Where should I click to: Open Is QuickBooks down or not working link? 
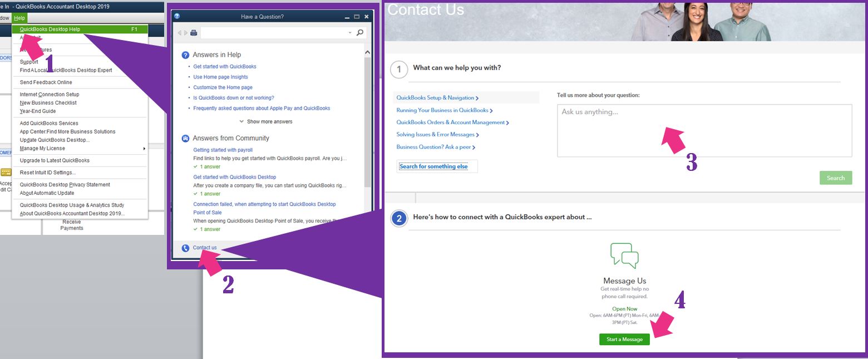coord(234,98)
